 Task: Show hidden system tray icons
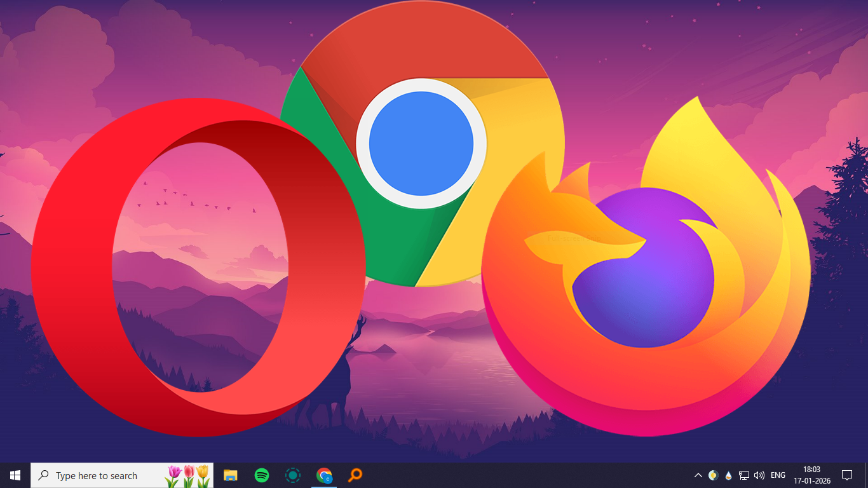(x=698, y=475)
